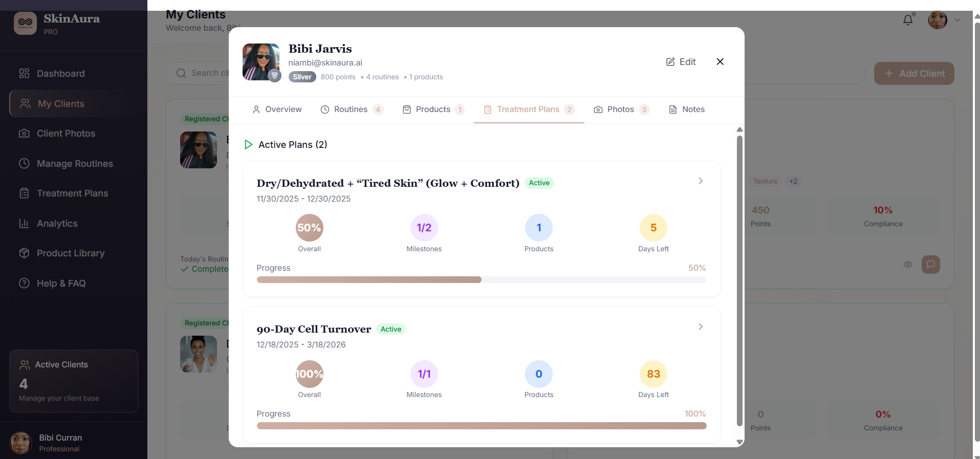Open the profile avatar dropdown arrow

click(957, 20)
